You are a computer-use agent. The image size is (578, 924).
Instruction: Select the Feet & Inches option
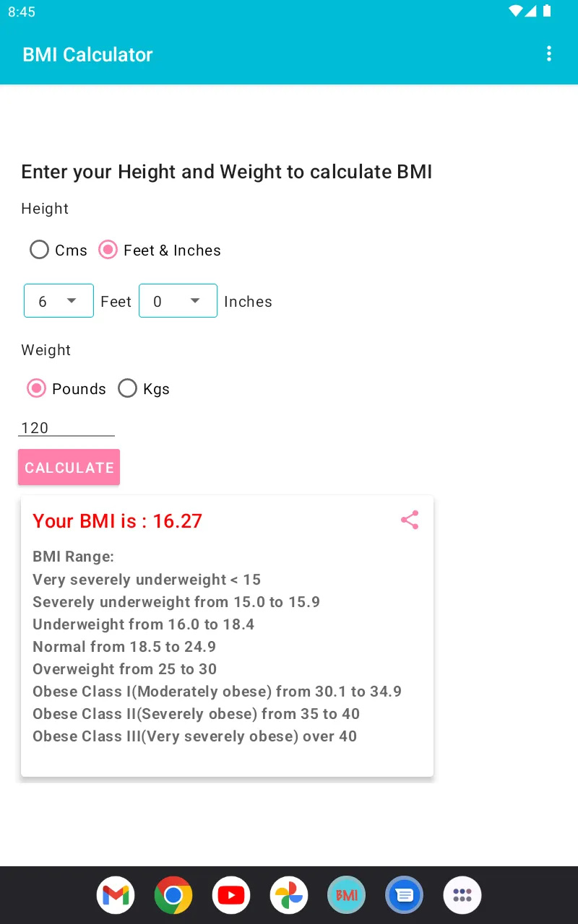[108, 249]
